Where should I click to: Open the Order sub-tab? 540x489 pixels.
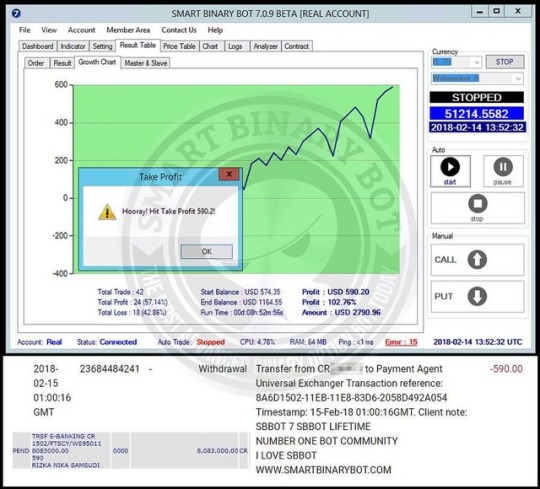click(x=36, y=63)
